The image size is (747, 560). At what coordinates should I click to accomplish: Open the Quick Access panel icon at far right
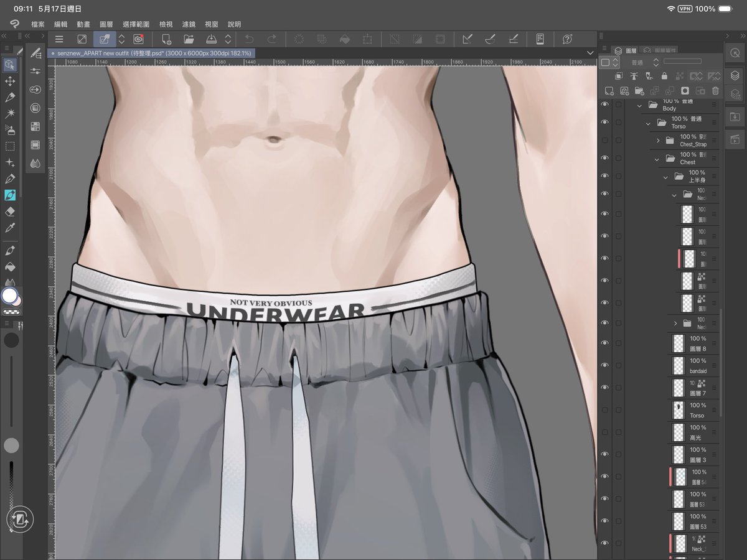[735, 54]
